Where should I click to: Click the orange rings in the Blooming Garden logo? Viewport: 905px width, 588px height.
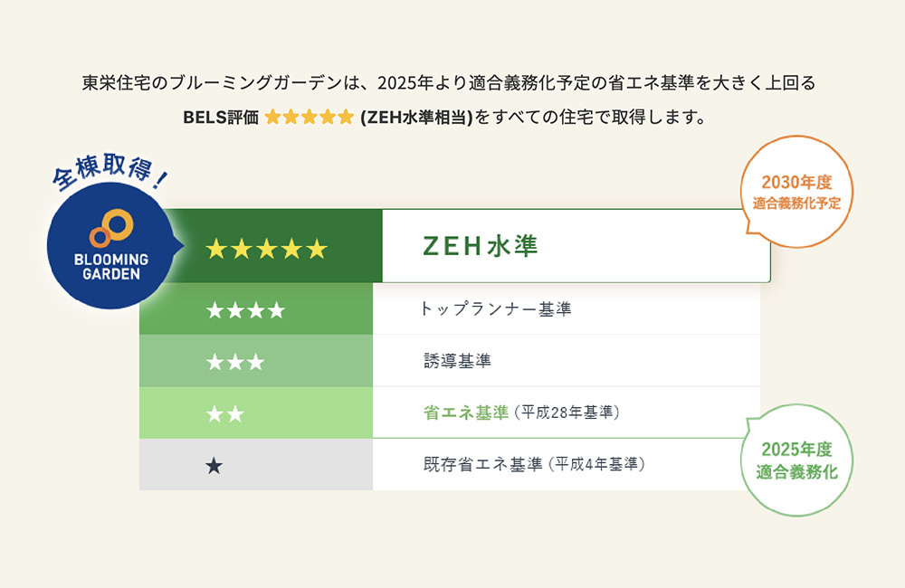pyautogui.click(x=113, y=229)
